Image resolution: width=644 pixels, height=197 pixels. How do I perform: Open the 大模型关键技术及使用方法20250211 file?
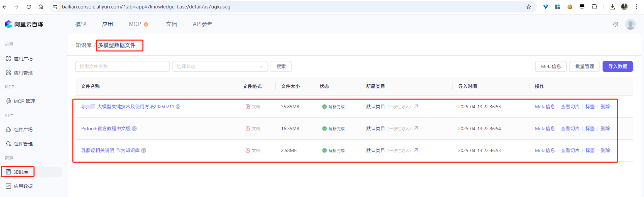(128, 107)
